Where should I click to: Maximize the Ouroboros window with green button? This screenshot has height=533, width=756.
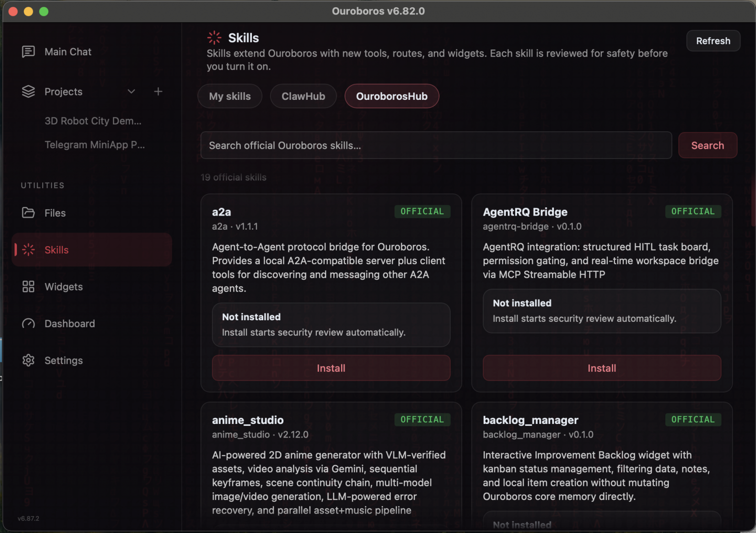pyautogui.click(x=44, y=11)
